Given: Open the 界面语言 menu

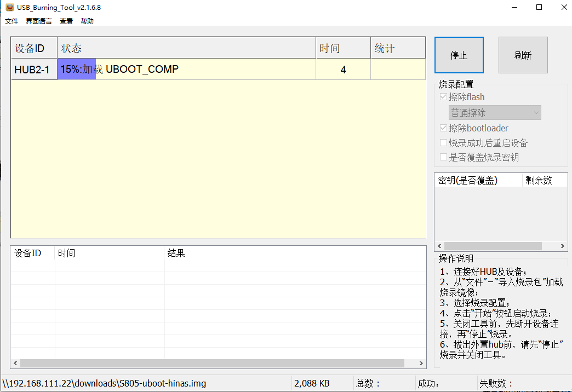Looking at the screenshot, I should point(39,21).
